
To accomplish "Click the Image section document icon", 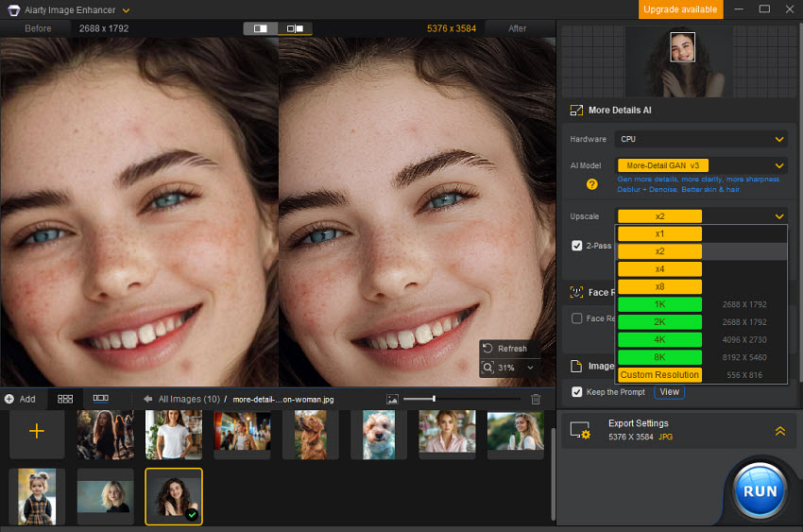I will tap(576, 366).
